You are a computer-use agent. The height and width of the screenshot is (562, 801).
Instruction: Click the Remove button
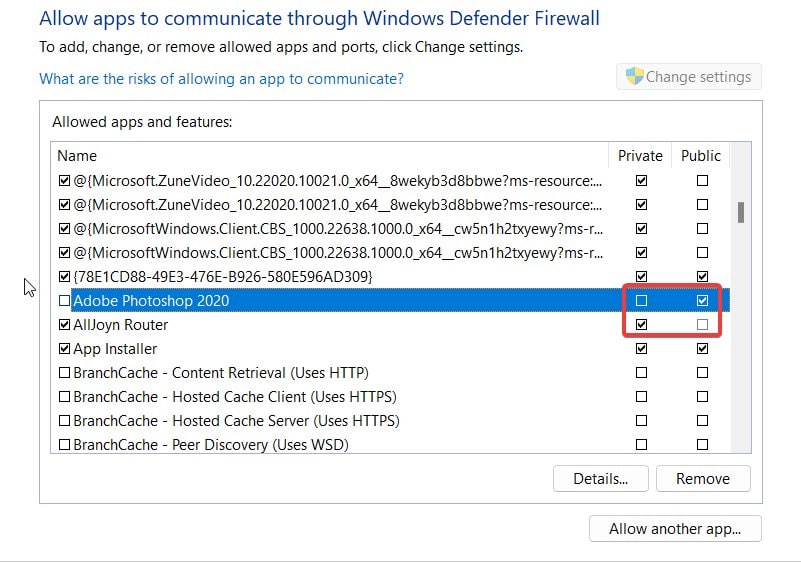point(702,478)
